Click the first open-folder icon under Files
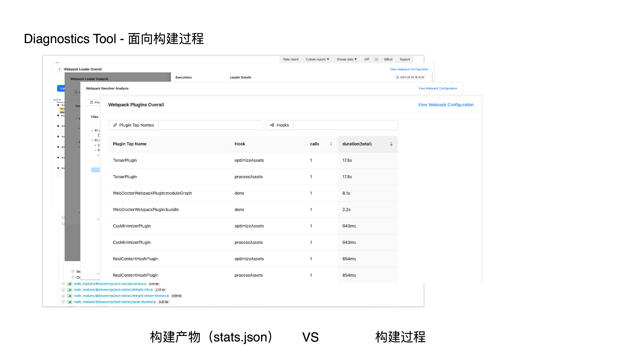The image size is (644, 362). coord(96,130)
